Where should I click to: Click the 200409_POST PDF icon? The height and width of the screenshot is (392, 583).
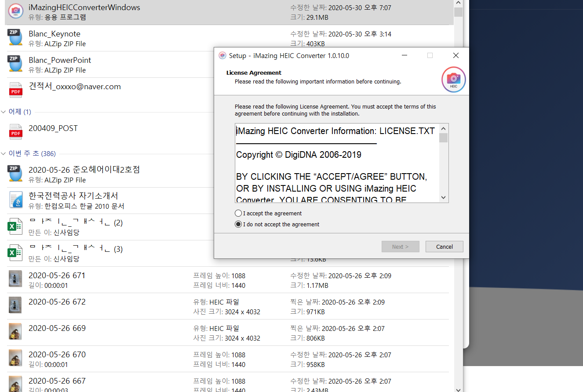pyautogui.click(x=15, y=131)
